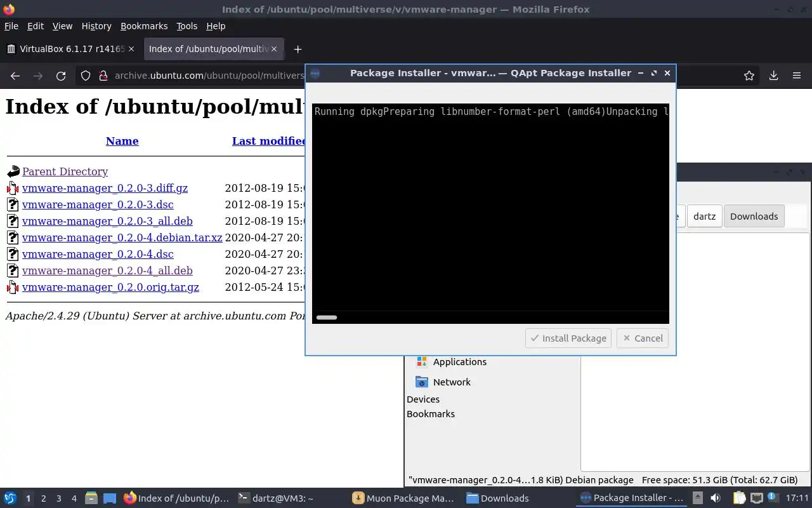Image resolution: width=812 pixels, height=508 pixels.
Task: Click Applications icon in file manager sidebar
Action: 422,362
